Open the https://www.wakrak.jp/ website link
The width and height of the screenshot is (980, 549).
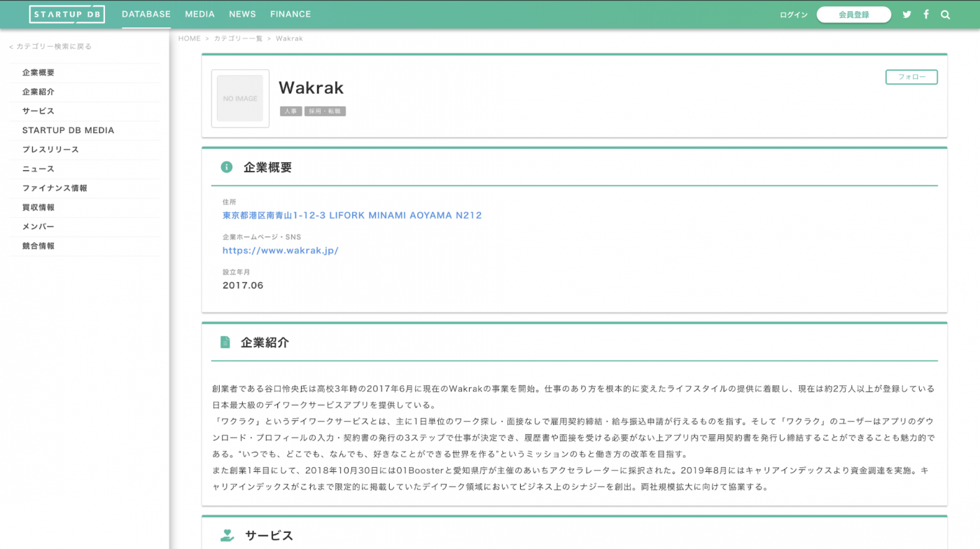tap(280, 250)
